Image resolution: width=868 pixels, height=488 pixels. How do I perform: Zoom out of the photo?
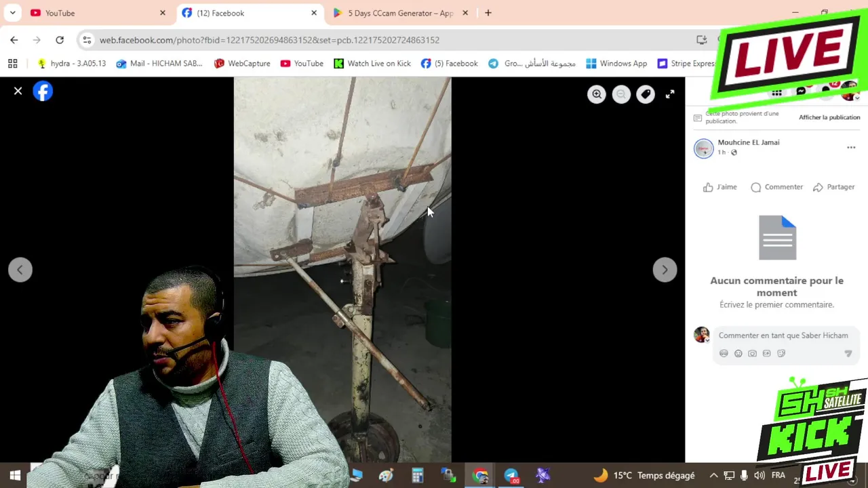[621, 94]
